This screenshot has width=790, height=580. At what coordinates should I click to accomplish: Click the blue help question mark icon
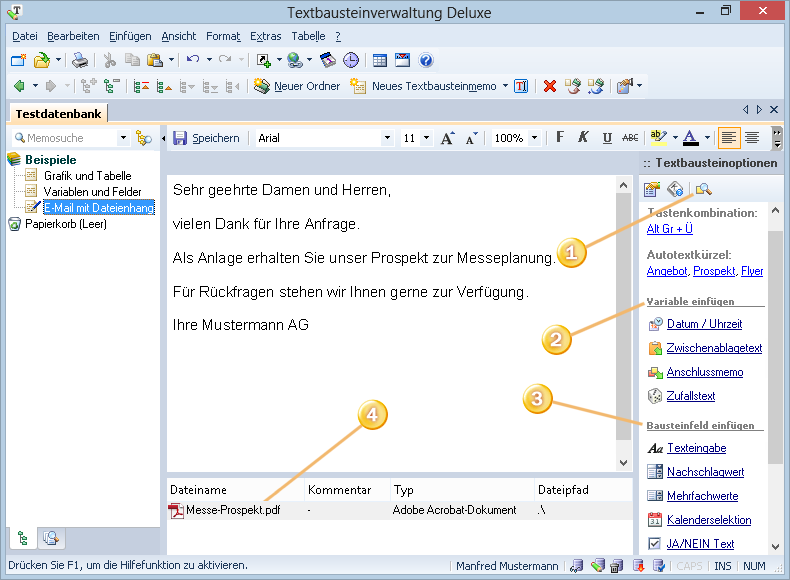pos(425,60)
